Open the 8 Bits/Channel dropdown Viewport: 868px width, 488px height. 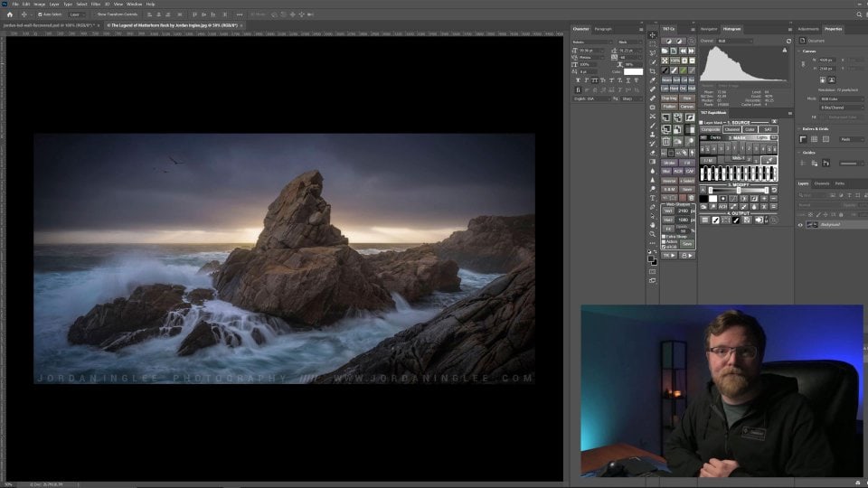click(841, 108)
